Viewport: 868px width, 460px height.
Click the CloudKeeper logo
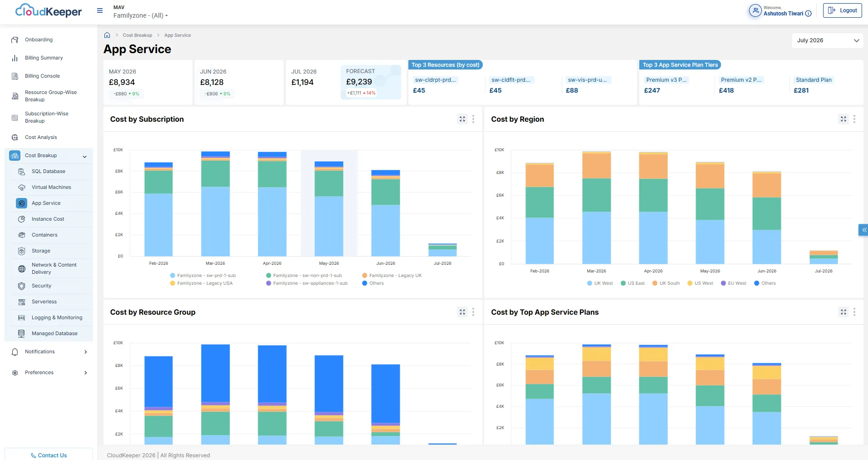coord(48,10)
